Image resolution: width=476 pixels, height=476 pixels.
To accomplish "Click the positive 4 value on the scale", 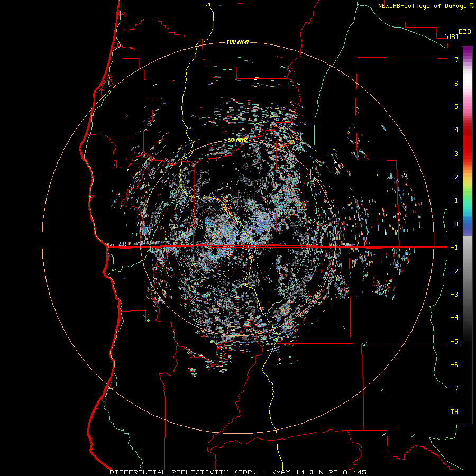I will pyautogui.click(x=456, y=130).
